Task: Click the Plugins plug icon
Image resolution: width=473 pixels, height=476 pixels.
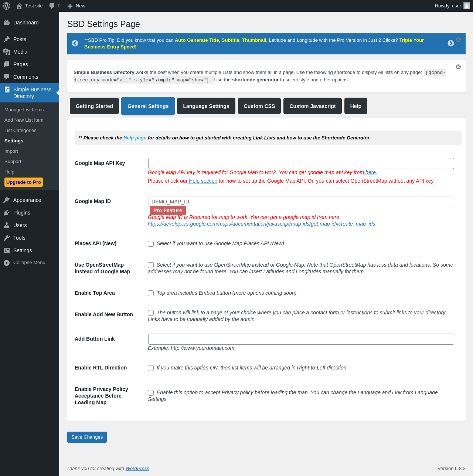Action: [7, 213]
